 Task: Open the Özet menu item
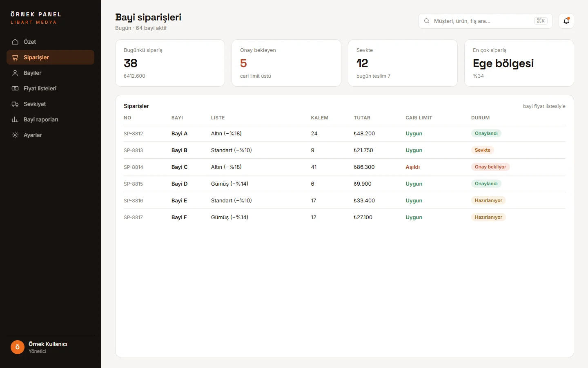(50, 42)
